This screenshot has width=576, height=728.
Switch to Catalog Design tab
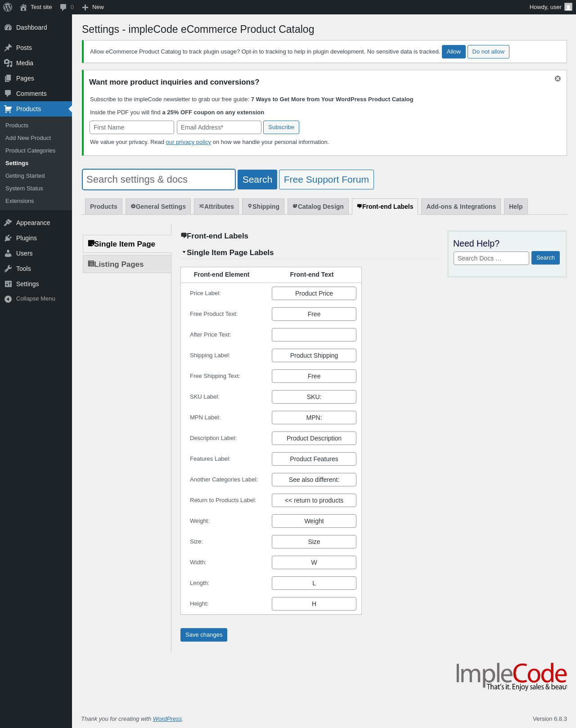coord(318,207)
